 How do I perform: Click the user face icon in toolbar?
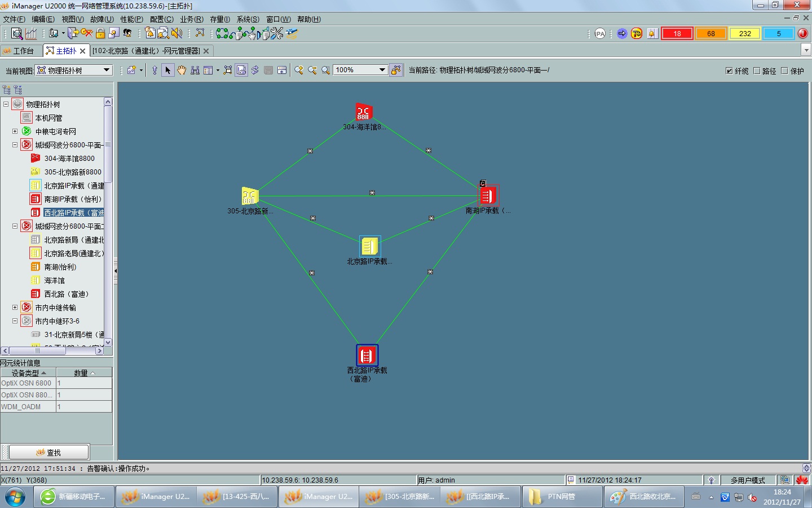[127, 33]
